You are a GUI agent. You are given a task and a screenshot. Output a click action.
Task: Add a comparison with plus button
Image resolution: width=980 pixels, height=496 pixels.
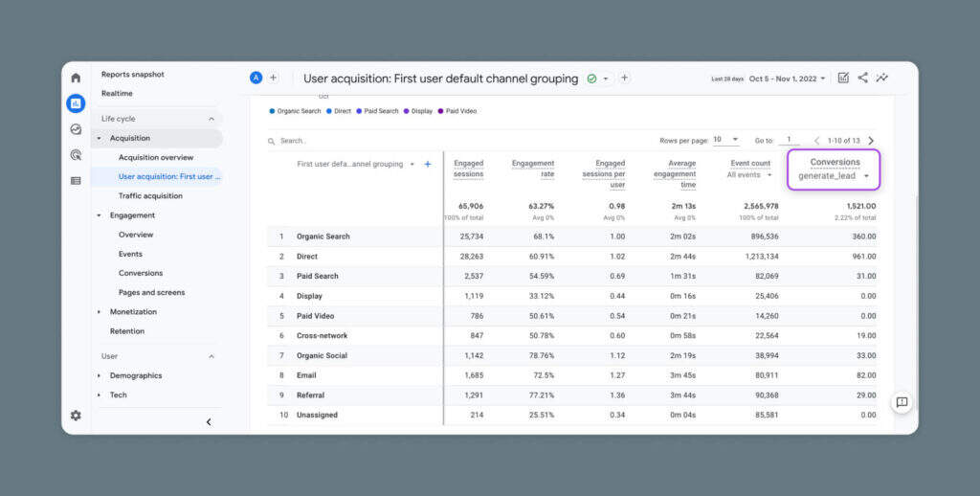tap(273, 79)
